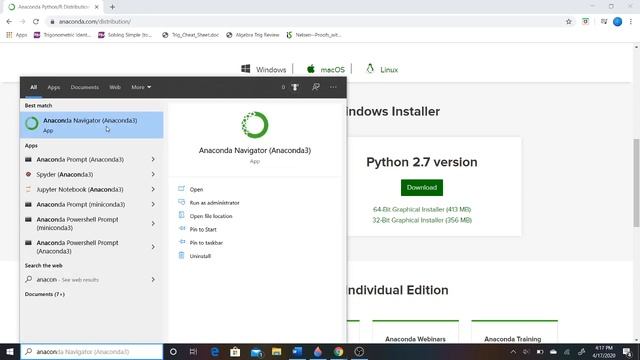Image resolution: width=640 pixels, height=360 pixels.
Task: Expand Anaconda Prompt (miniconda3) options arrow
Action: (x=153, y=204)
